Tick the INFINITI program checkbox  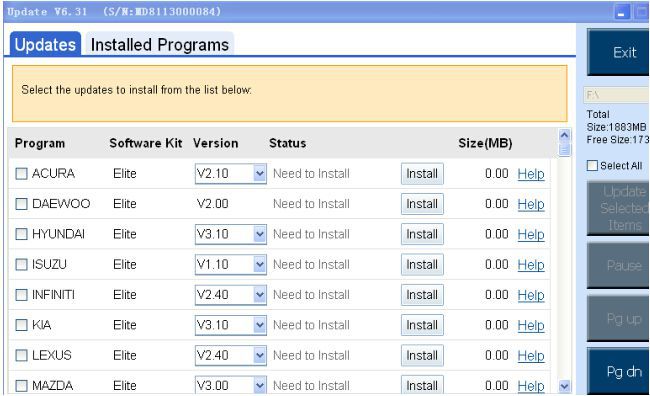point(21,295)
